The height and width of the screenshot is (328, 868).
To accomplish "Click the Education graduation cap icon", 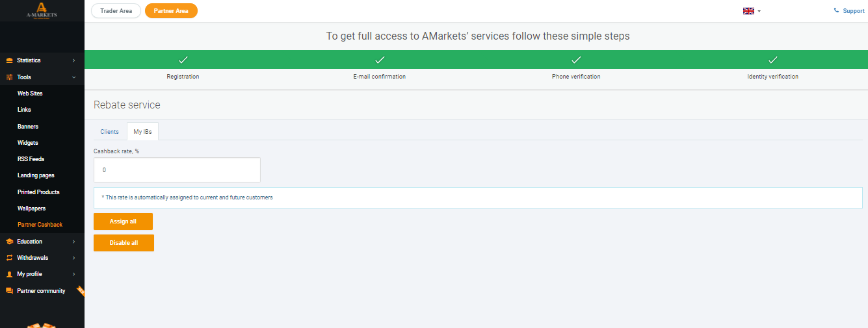I will tap(9, 242).
